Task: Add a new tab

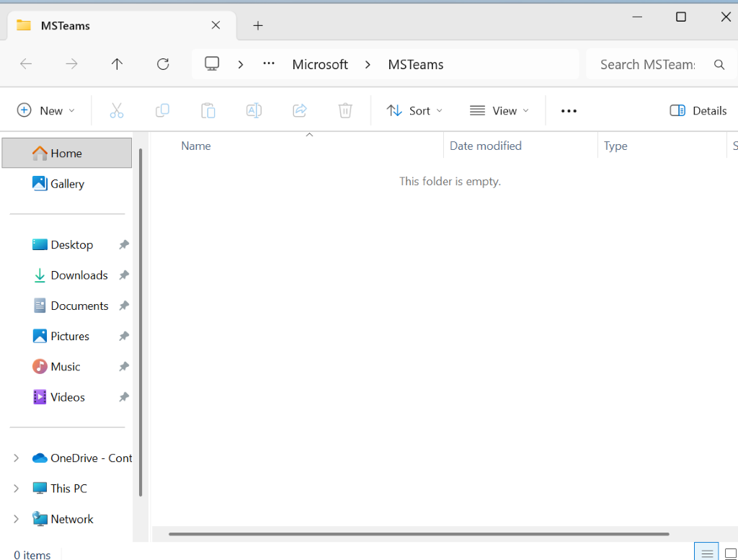Action: tap(258, 25)
